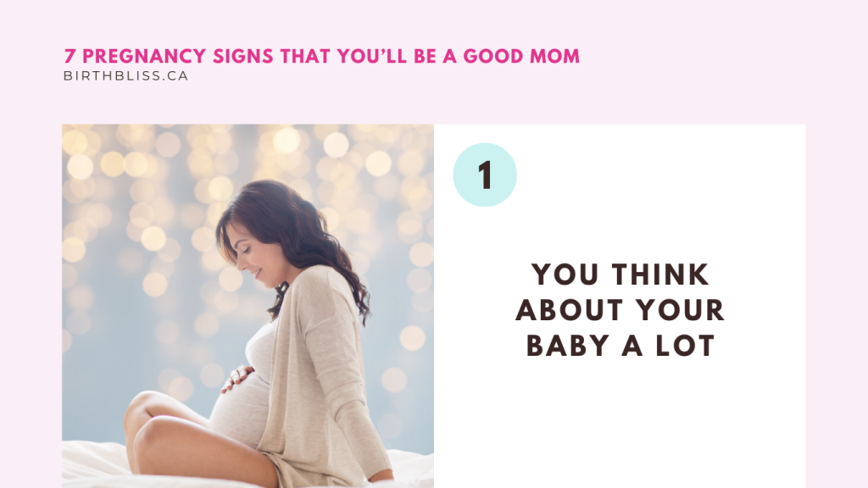Click the word "SIGNS" in title

[x=243, y=57]
